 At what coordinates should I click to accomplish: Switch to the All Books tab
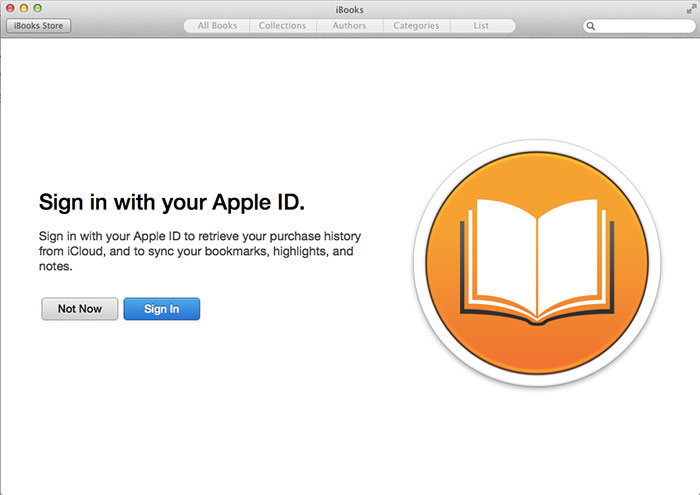(217, 26)
